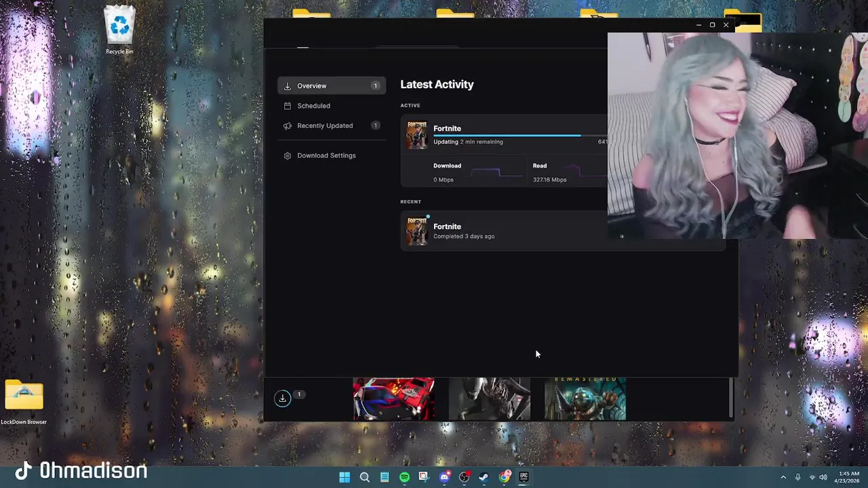This screenshot has height=488, width=868.
Task: Open Epic Games Launcher taskbar icon
Action: 524,477
